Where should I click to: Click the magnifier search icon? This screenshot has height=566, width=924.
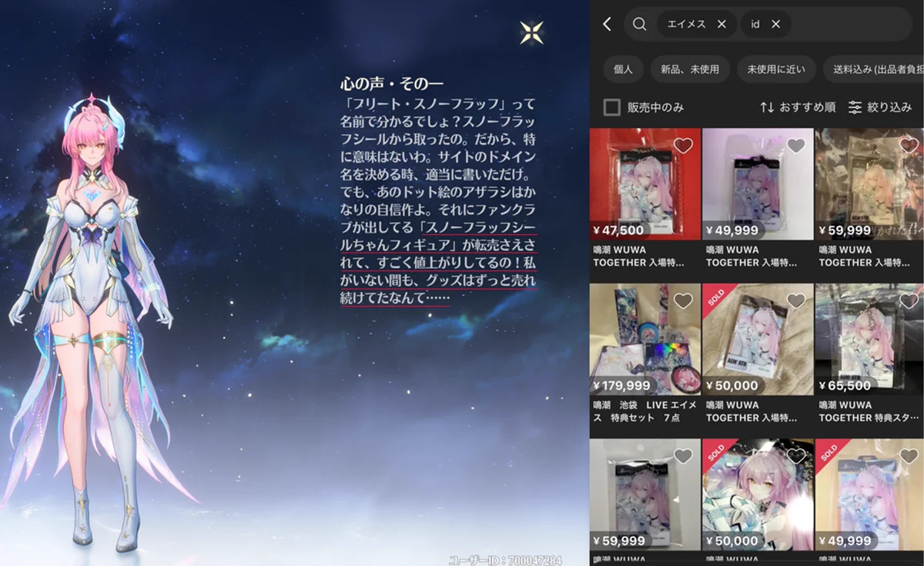(x=639, y=24)
